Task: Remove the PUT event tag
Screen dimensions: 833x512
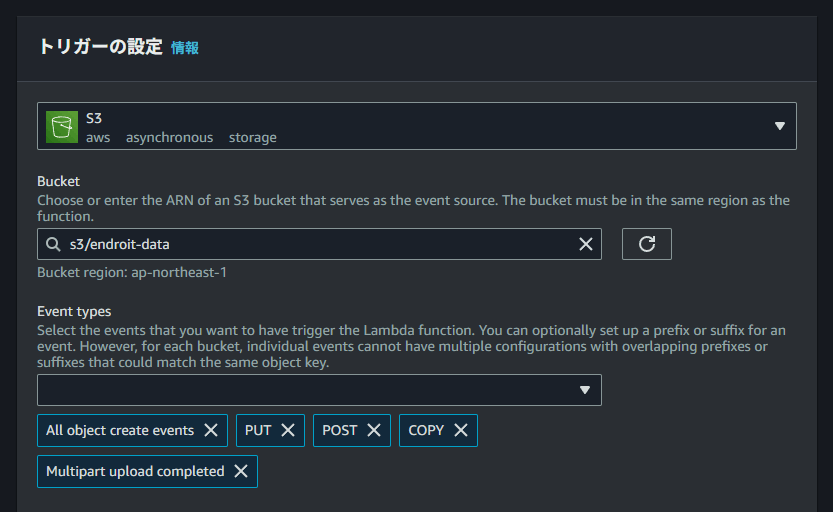Action: click(288, 430)
